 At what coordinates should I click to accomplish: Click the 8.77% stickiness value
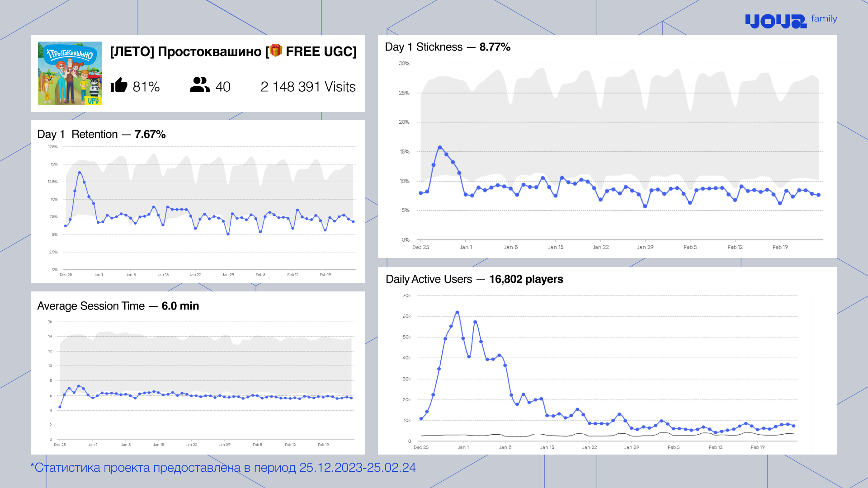click(x=495, y=47)
